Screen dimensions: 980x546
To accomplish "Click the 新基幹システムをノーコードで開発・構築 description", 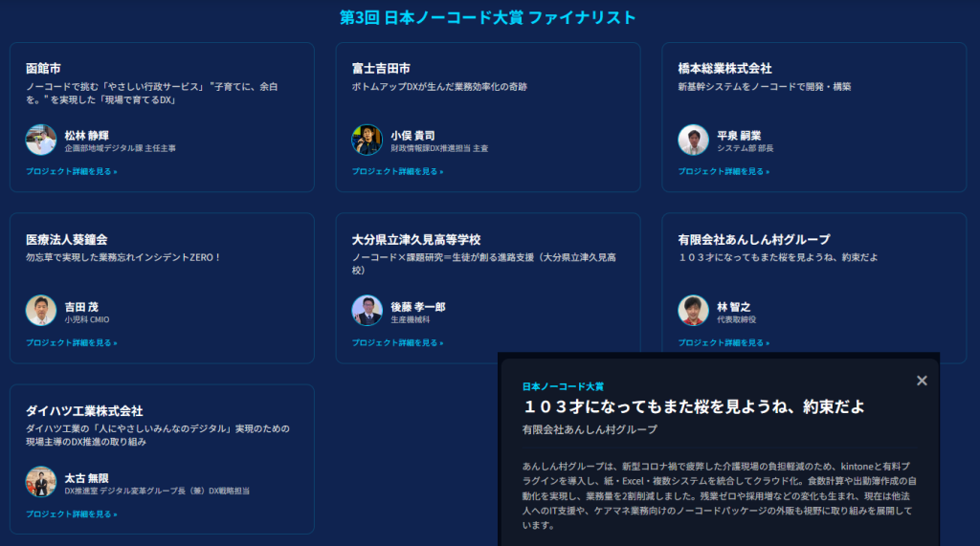I will 765,87.
